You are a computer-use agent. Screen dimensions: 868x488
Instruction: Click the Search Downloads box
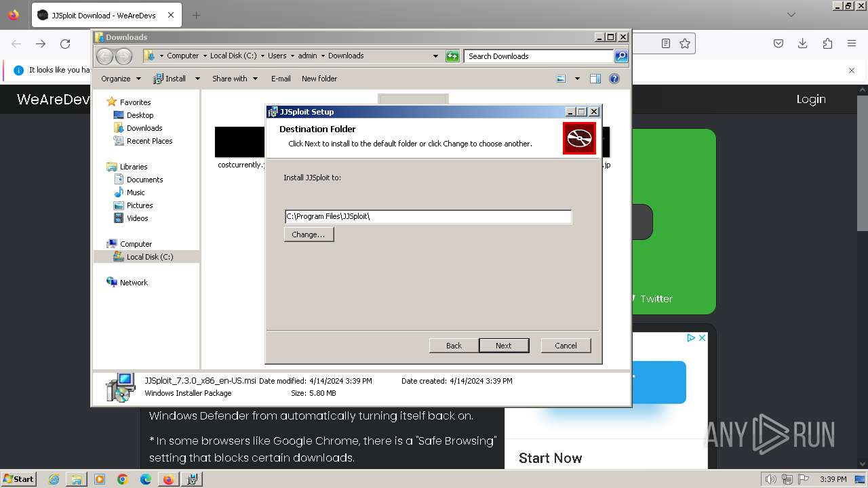pos(539,56)
